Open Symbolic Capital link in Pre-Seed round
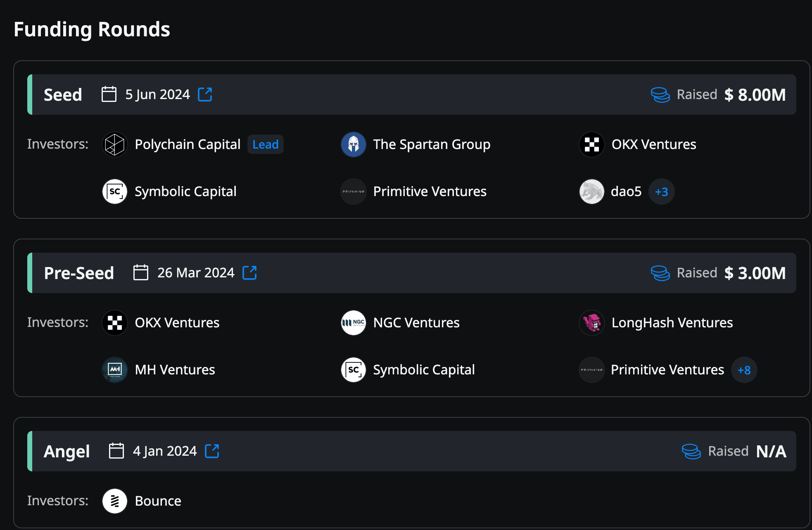This screenshot has height=530, width=812. pos(424,370)
